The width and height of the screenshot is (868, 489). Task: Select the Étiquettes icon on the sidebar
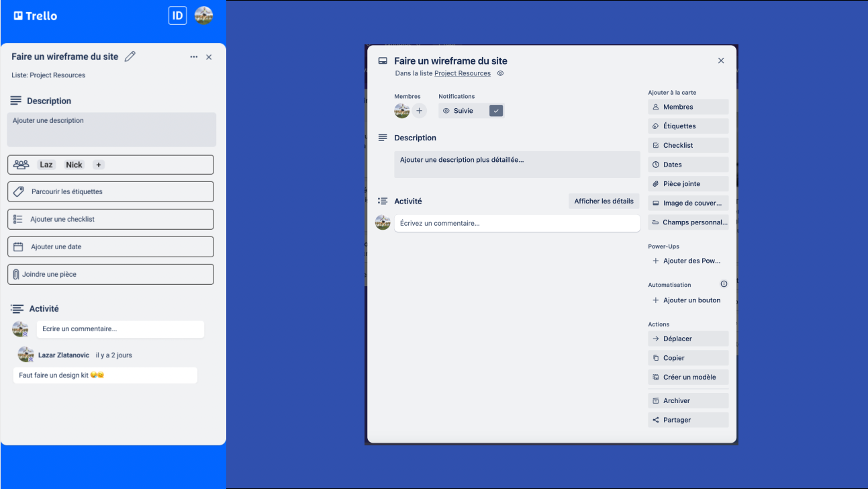(x=655, y=126)
